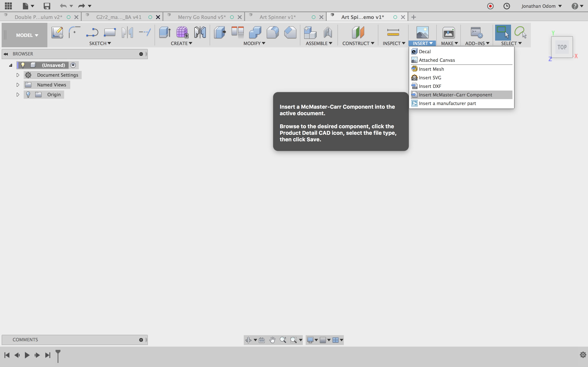Expand the Named Views tree node
This screenshot has width=588, height=367.
(x=18, y=85)
